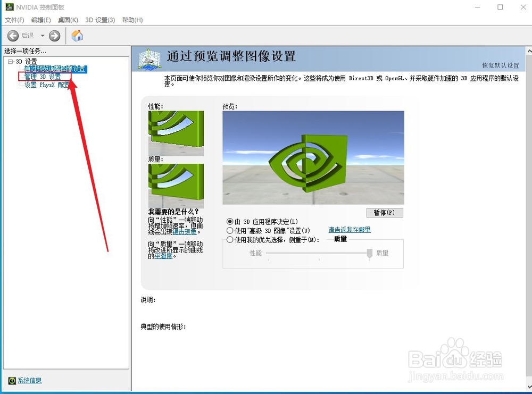Open the "3D 设置(3)" menu
532x394 pixels.
pyautogui.click(x=99, y=20)
